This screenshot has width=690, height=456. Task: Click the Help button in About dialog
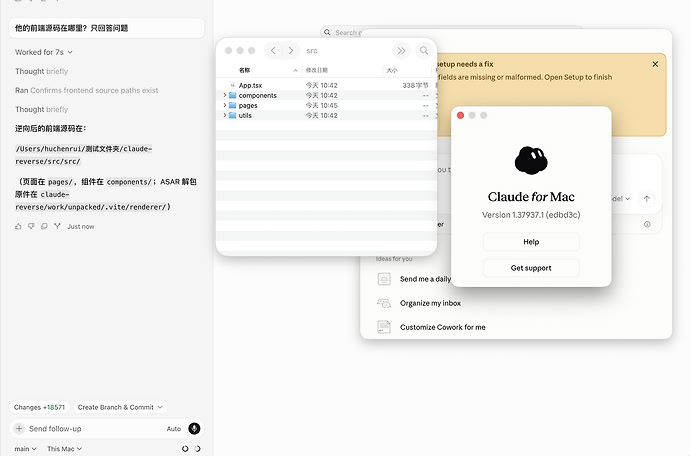[x=531, y=242]
